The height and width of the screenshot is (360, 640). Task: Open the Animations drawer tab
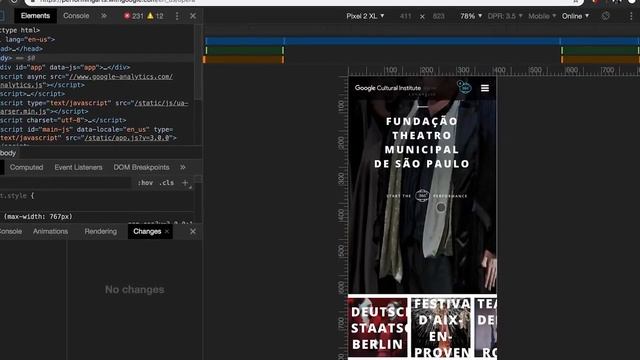tap(51, 231)
